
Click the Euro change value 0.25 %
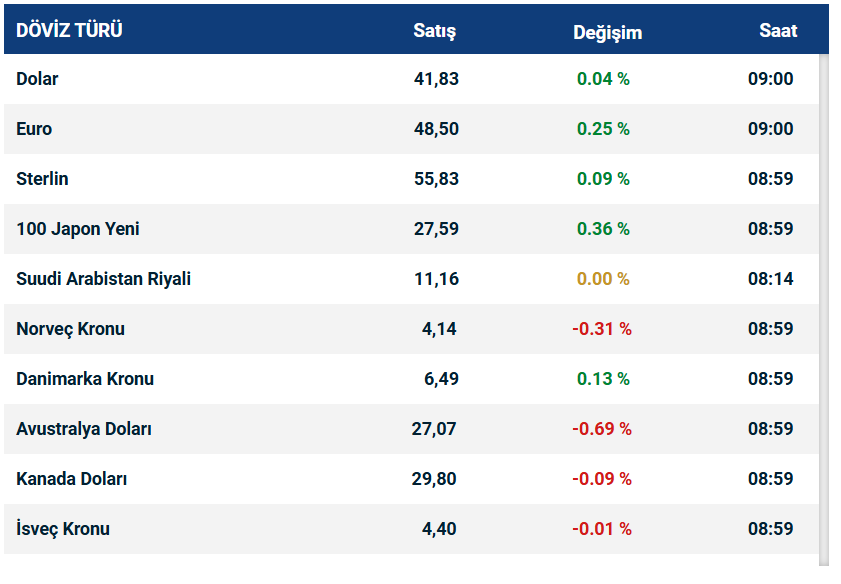(603, 129)
